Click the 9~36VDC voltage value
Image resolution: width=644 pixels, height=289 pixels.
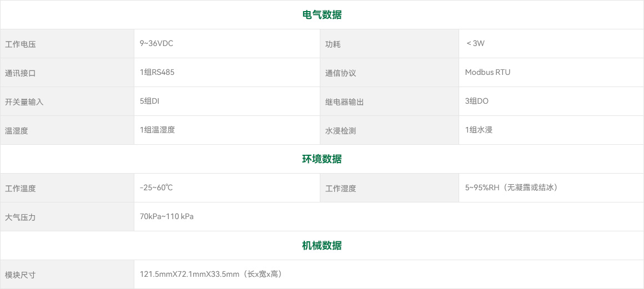(157, 44)
